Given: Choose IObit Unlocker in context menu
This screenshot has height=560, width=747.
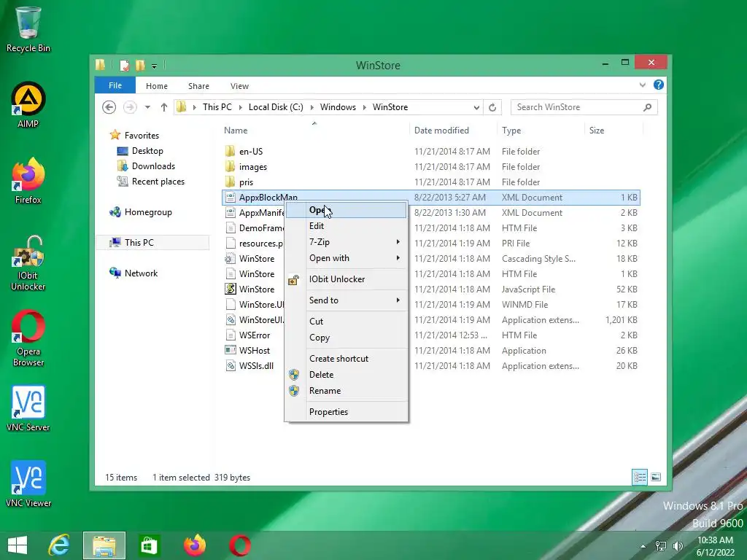Looking at the screenshot, I should tap(347, 279).
